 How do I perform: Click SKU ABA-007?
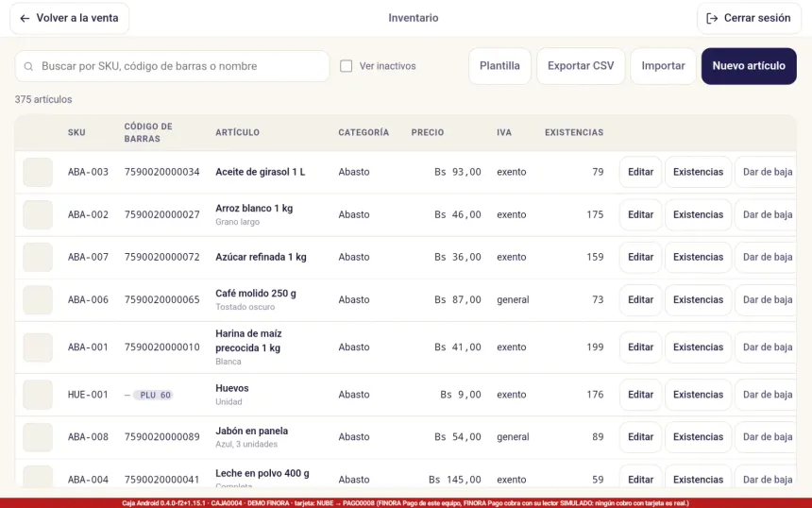click(x=88, y=257)
